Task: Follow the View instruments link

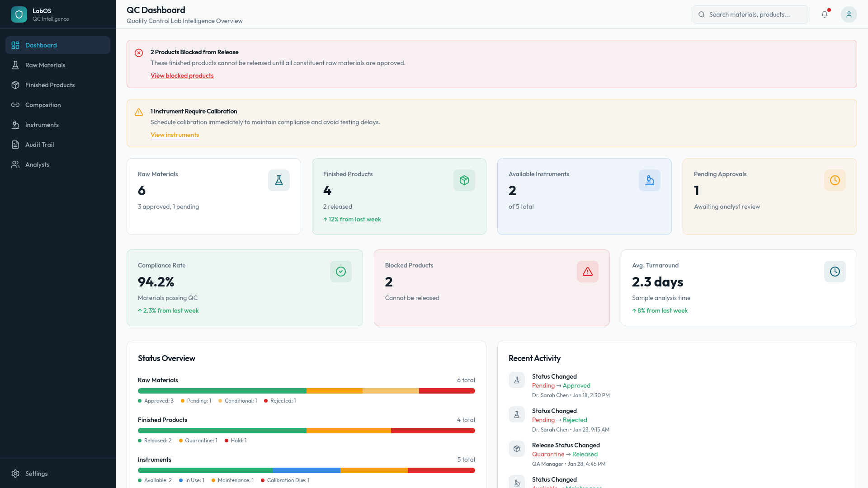Action: (x=175, y=135)
